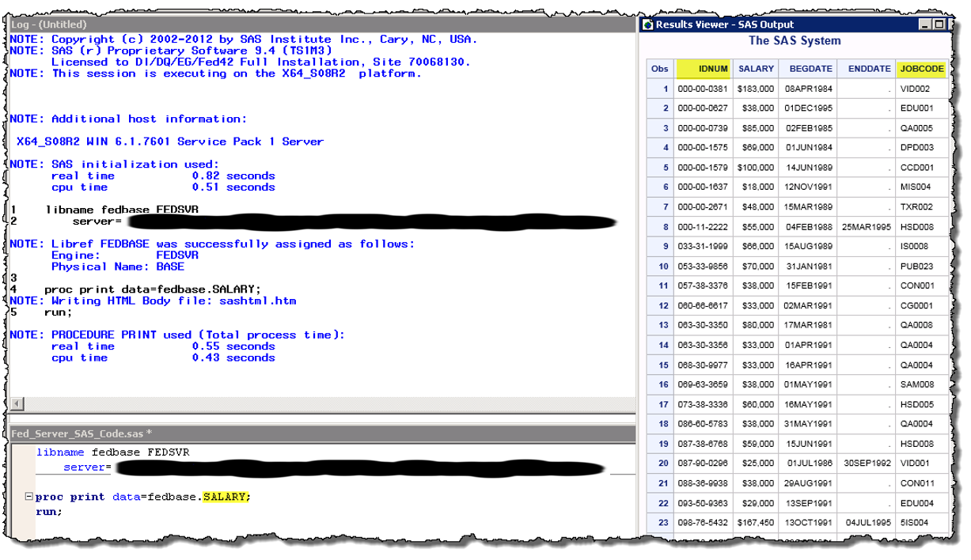This screenshot has height=560, width=971.
Task: Minimize the Results Viewer window
Action: click(925, 25)
